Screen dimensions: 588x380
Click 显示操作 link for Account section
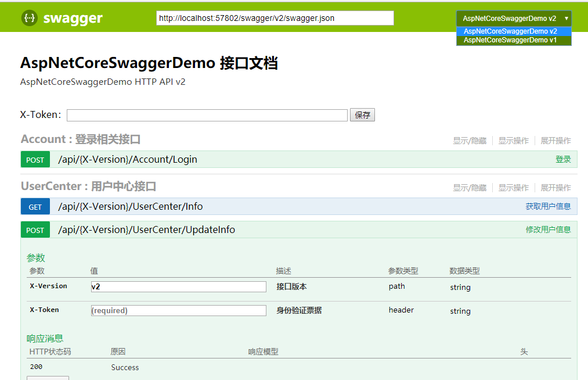point(513,141)
